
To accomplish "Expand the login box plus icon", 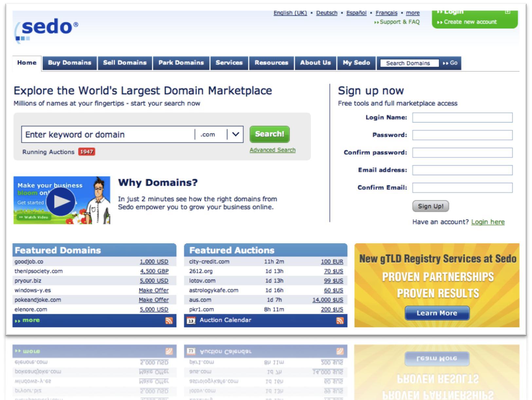I will tap(507, 12).
